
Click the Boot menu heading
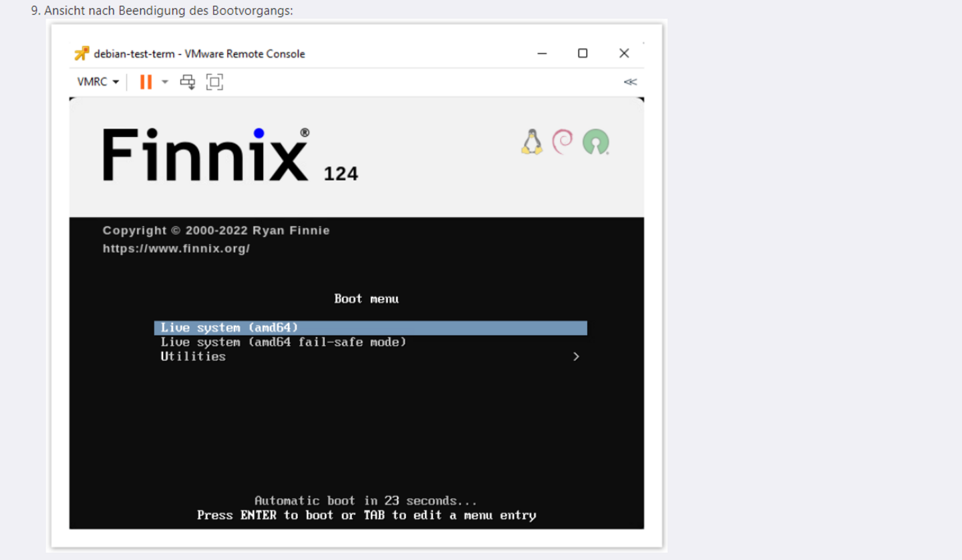point(366,299)
